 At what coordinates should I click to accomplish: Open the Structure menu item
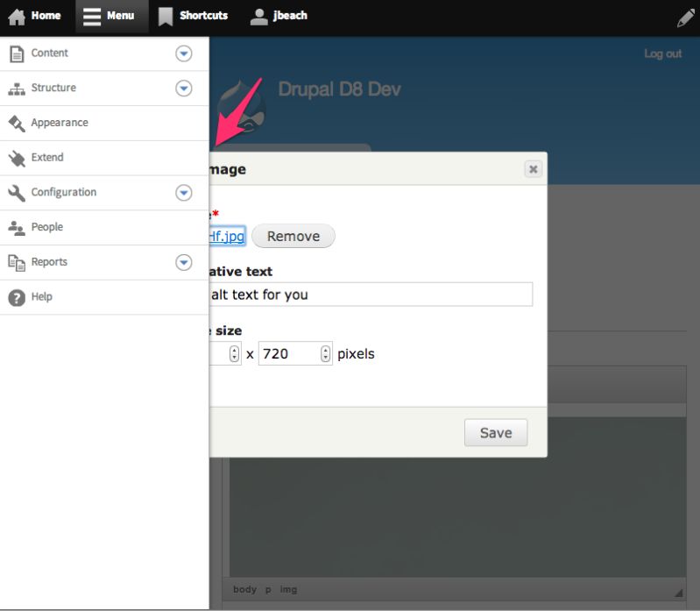coord(53,88)
